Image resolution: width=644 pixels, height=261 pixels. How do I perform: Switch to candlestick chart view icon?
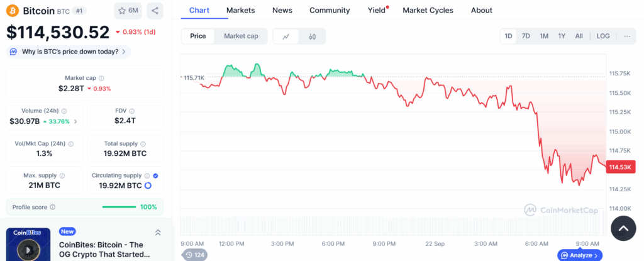[x=312, y=36]
